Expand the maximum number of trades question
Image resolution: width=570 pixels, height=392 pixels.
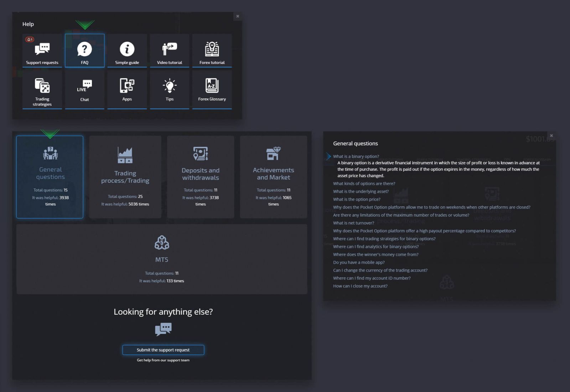(401, 215)
